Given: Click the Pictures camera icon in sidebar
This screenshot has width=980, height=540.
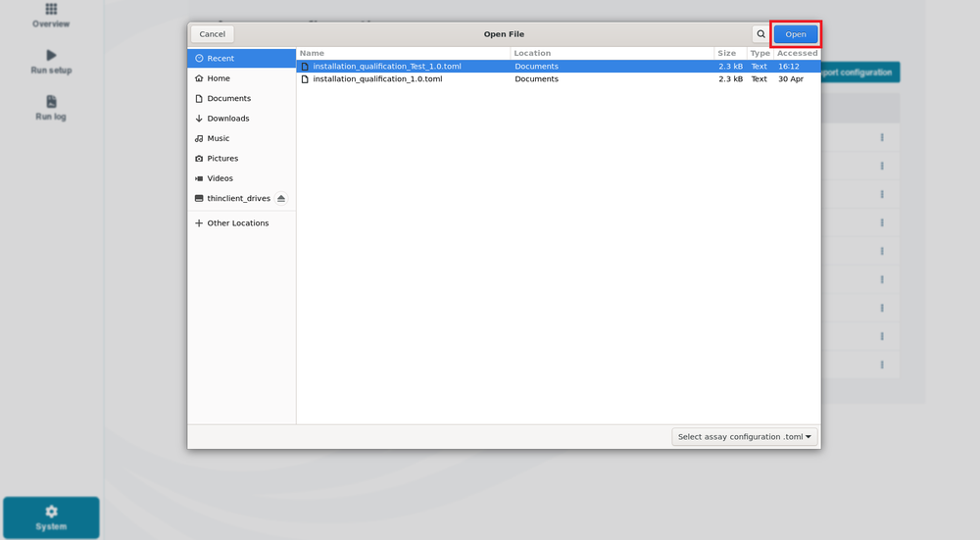Looking at the screenshot, I should 199,158.
